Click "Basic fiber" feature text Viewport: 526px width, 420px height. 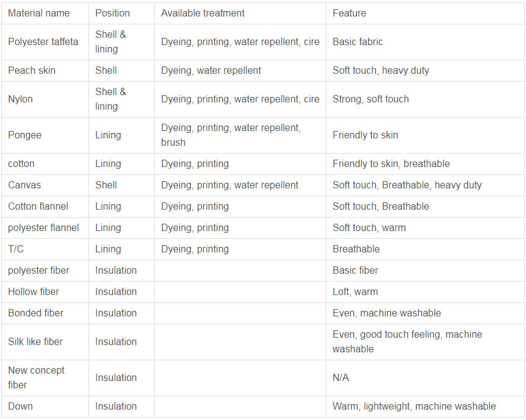click(x=355, y=271)
